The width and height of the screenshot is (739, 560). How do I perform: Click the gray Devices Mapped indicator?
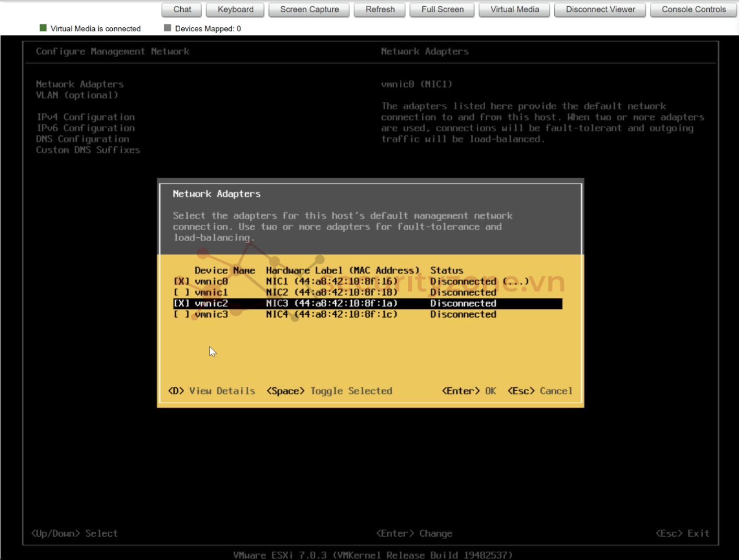(167, 28)
